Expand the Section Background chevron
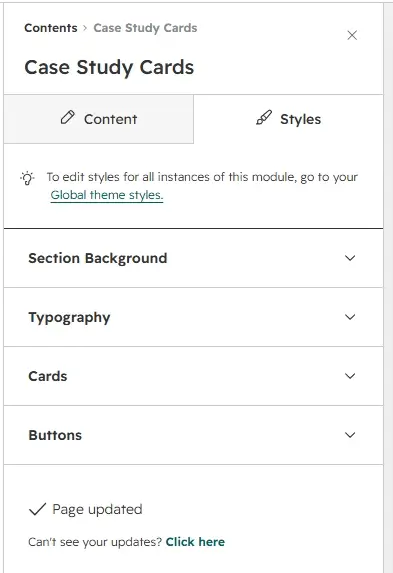The width and height of the screenshot is (393, 573). coord(350,258)
